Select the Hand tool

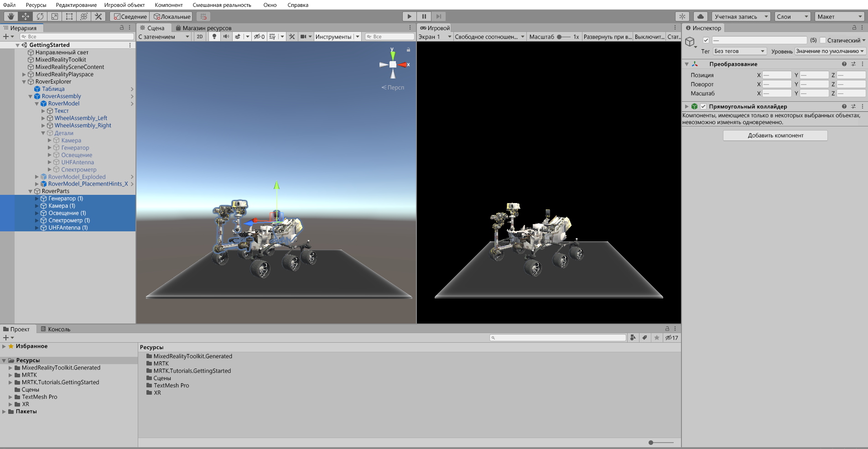pos(11,16)
